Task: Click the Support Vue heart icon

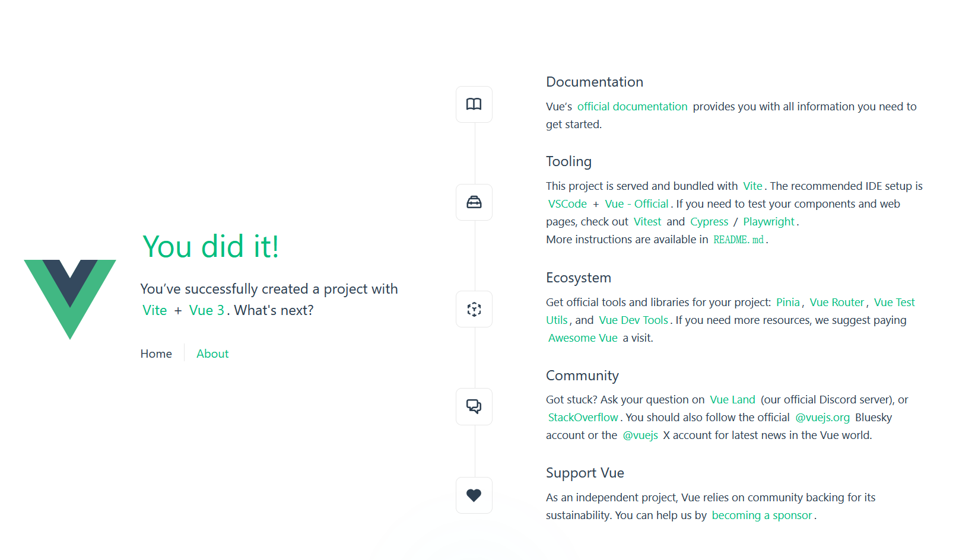Action: [x=474, y=495]
